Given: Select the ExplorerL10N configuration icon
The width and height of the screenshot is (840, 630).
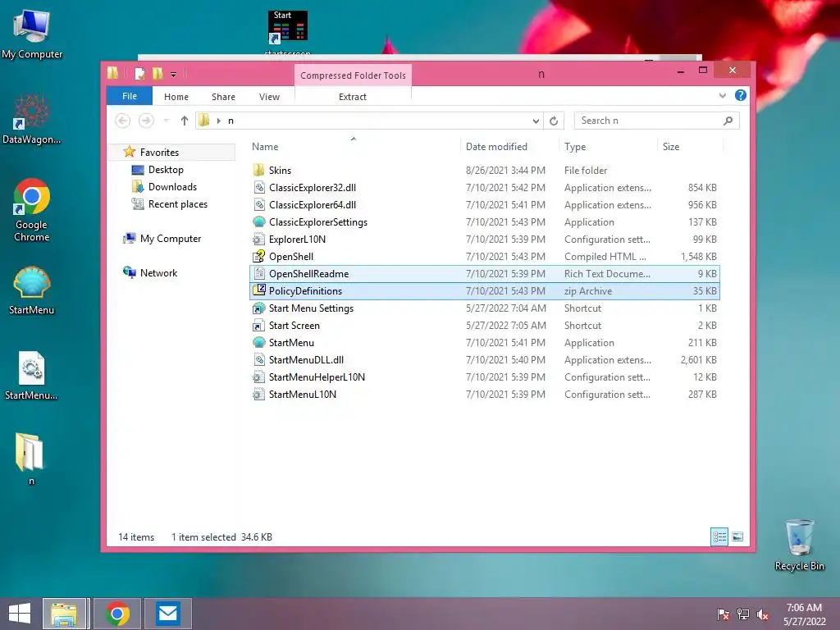Looking at the screenshot, I should click(x=258, y=239).
